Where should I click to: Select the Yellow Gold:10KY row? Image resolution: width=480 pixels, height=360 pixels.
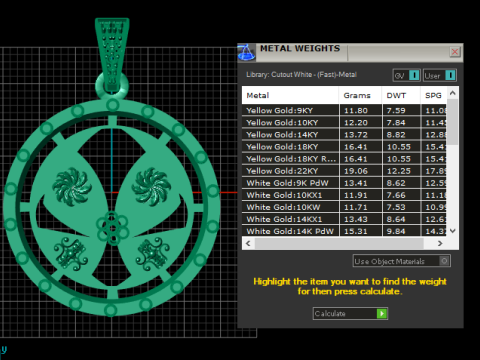click(344, 122)
